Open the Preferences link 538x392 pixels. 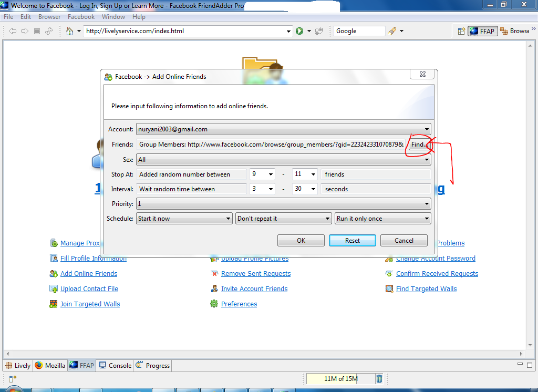click(239, 304)
